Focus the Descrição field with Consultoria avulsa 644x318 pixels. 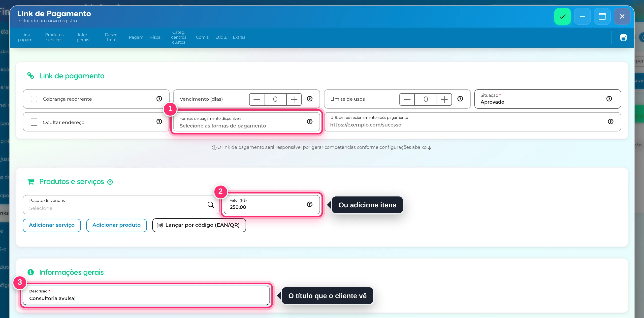pyautogui.click(x=146, y=295)
